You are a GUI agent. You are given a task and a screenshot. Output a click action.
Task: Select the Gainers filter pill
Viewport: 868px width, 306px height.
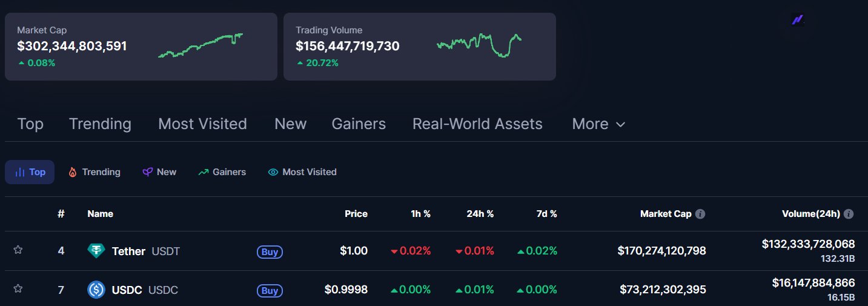[x=222, y=172]
